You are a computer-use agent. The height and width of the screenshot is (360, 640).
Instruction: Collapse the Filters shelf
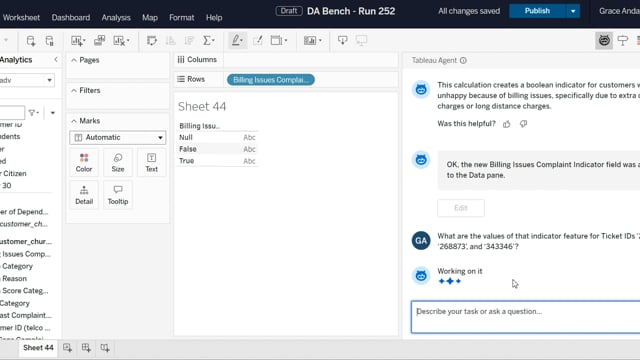click(x=74, y=91)
